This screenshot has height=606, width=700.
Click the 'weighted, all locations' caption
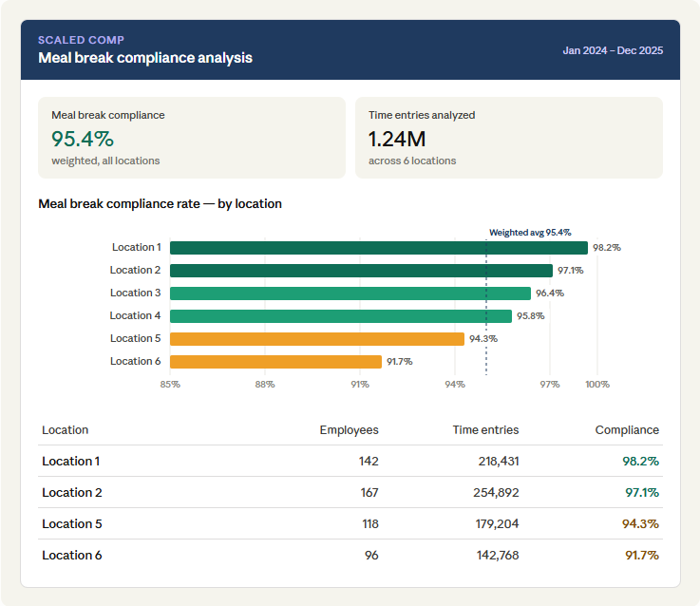(105, 161)
